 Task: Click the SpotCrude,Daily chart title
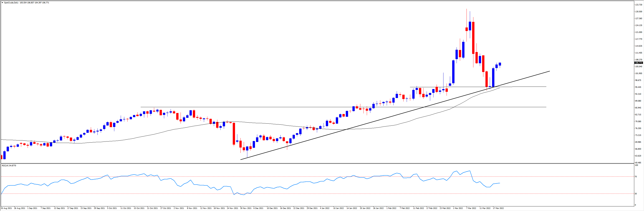click(x=11, y=3)
